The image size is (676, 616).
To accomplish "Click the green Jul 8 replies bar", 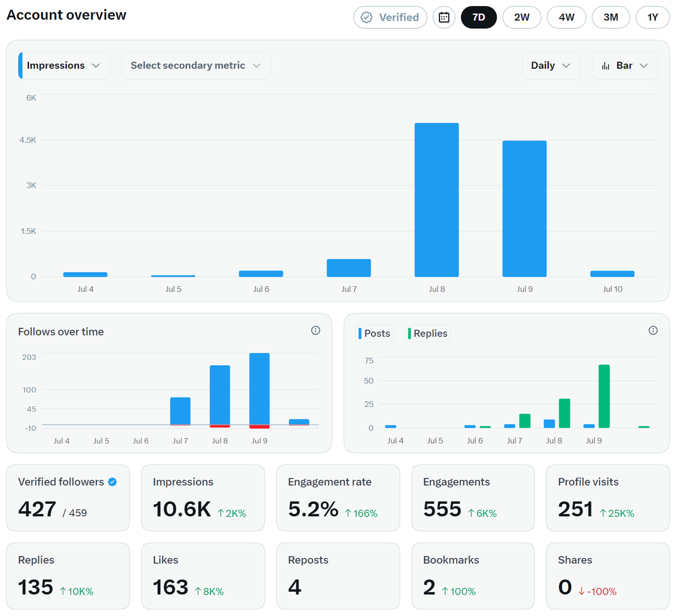I will click(x=564, y=413).
